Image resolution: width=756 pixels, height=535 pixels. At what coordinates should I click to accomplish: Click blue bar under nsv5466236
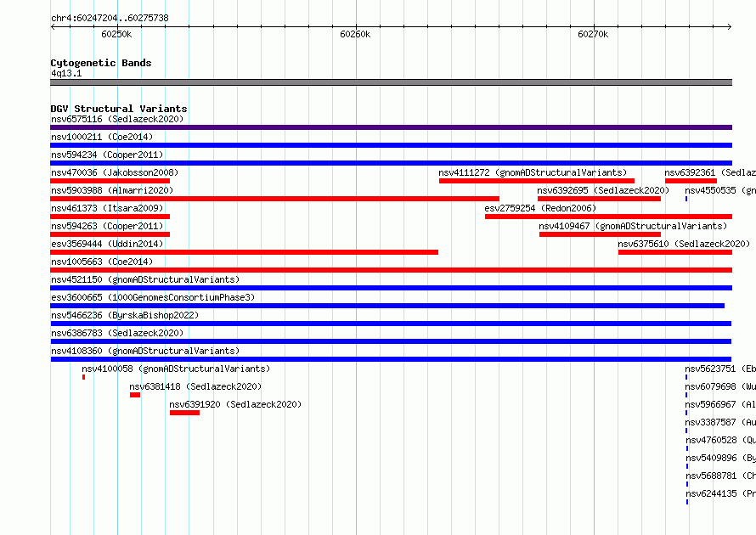[391, 324]
